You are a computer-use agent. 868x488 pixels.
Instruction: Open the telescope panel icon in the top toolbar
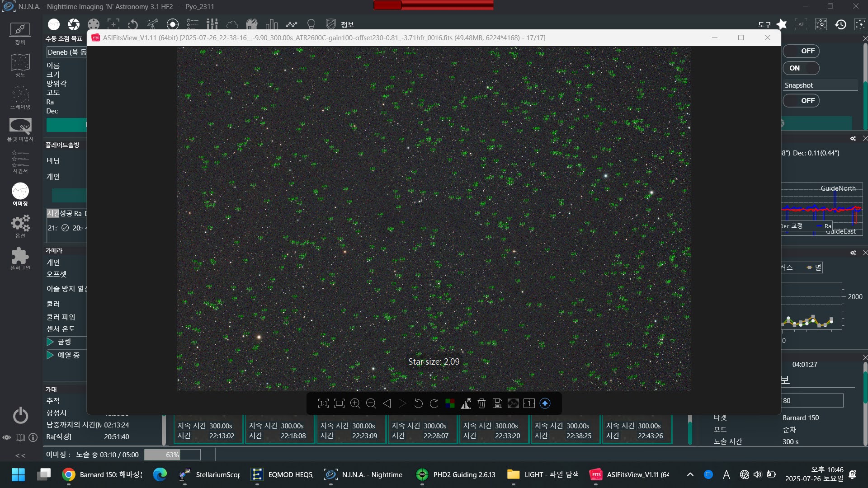pos(153,24)
